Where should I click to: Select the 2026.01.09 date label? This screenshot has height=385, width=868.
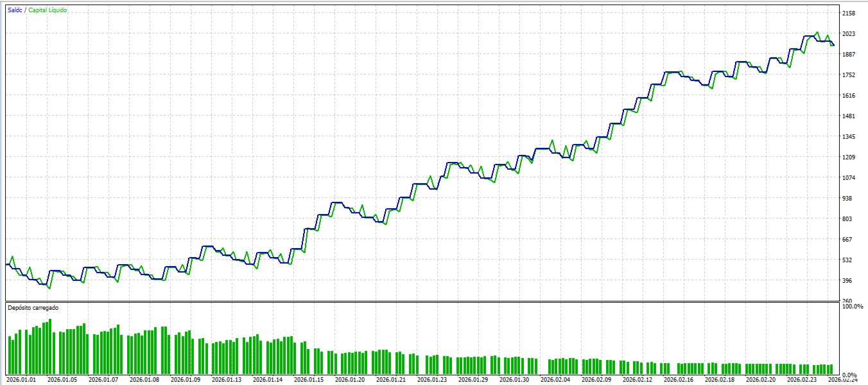point(186,380)
